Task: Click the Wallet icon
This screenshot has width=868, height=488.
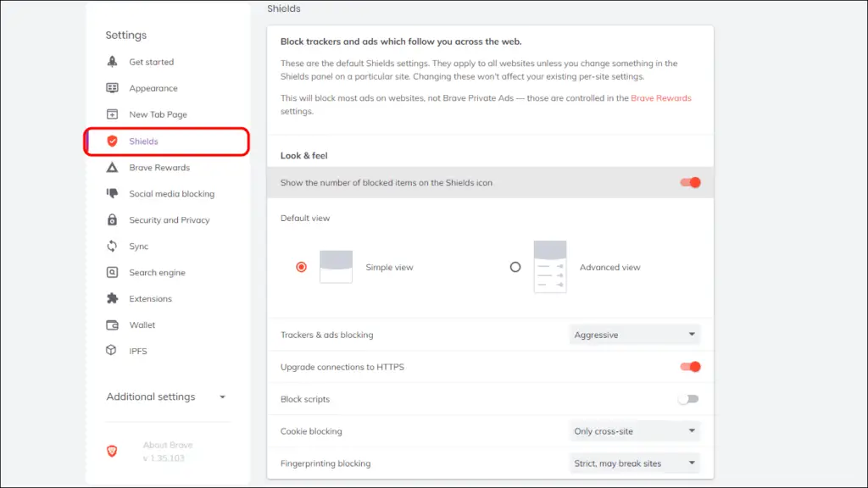Action: coord(112,324)
